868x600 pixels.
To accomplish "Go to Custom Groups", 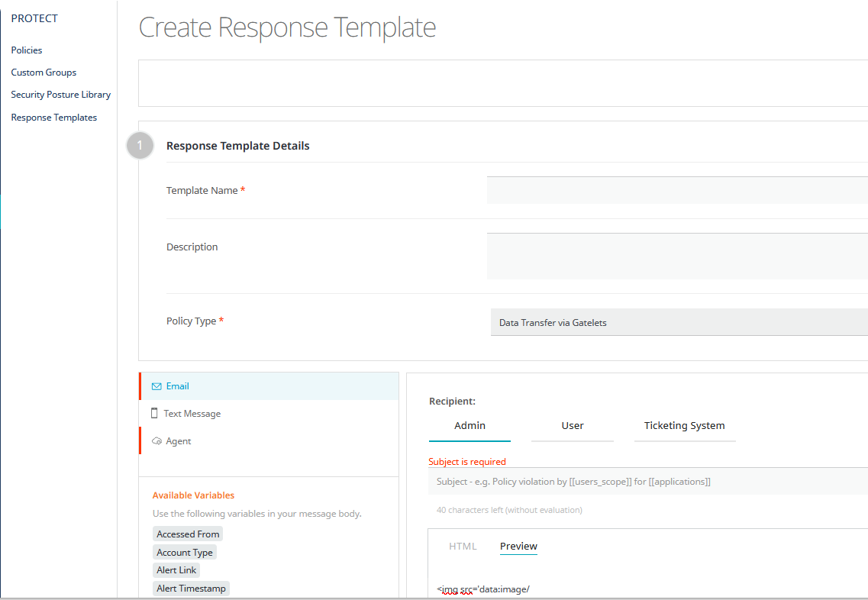I will [44, 73].
